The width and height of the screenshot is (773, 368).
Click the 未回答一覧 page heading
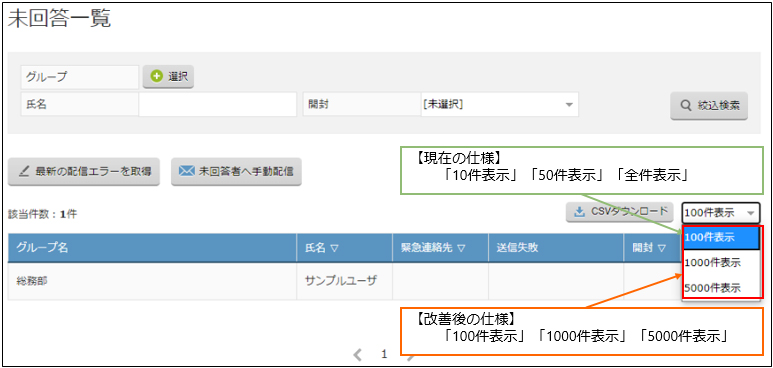[59, 19]
